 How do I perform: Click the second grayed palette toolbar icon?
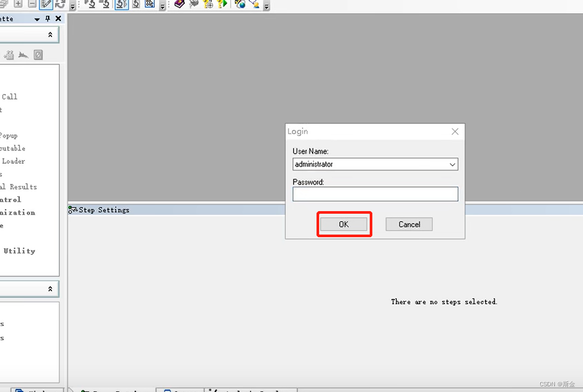(x=23, y=55)
